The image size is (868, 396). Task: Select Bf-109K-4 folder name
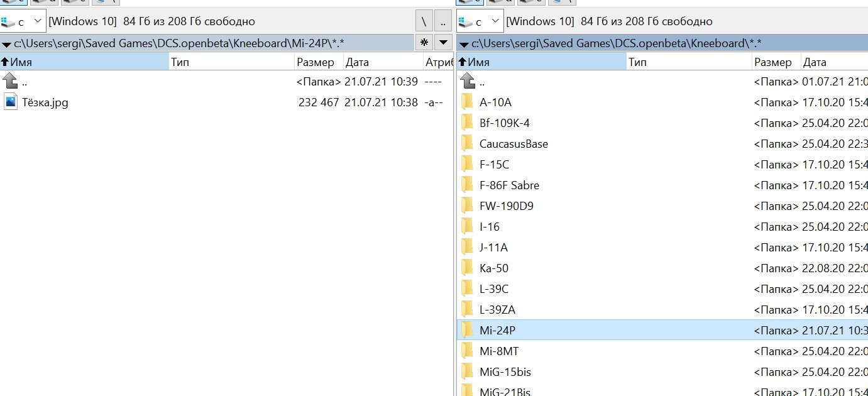(x=505, y=123)
